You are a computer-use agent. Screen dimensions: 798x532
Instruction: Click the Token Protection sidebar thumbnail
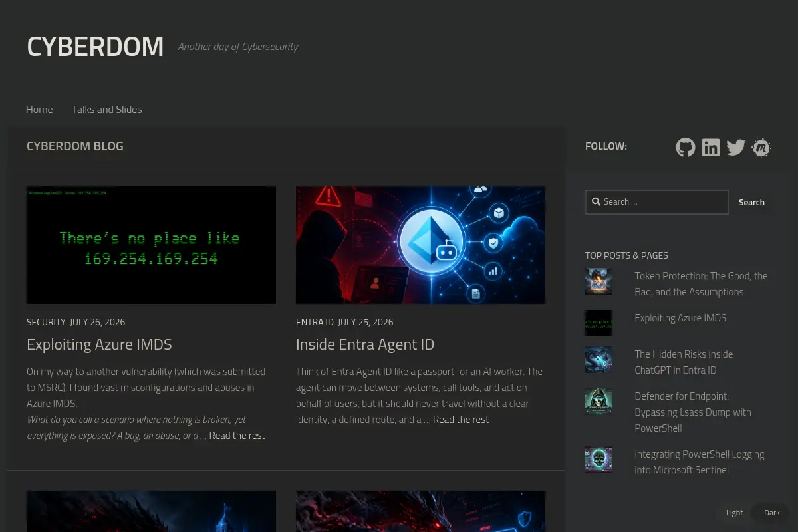pyautogui.click(x=598, y=281)
